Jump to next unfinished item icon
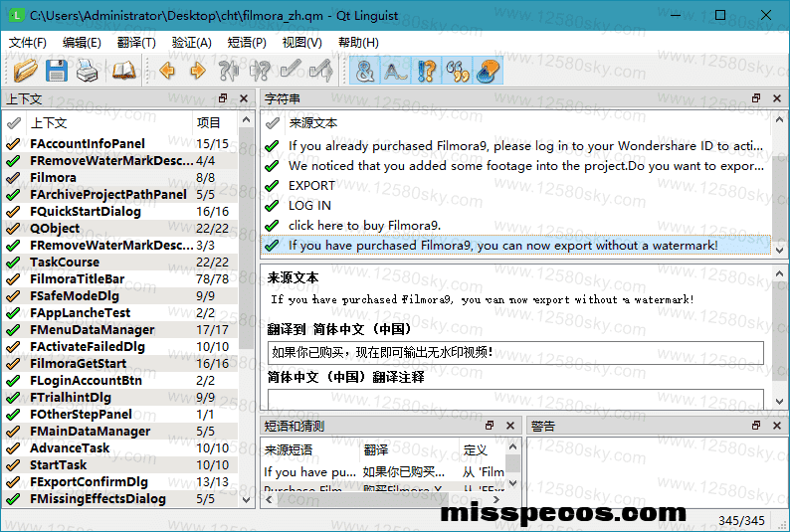This screenshot has width=790, height=532. coord(260,71)
